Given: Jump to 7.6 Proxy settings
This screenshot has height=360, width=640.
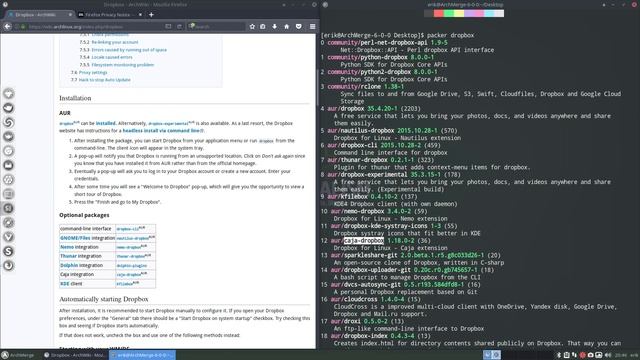Looking at the screenshot, I should [93, 72].
